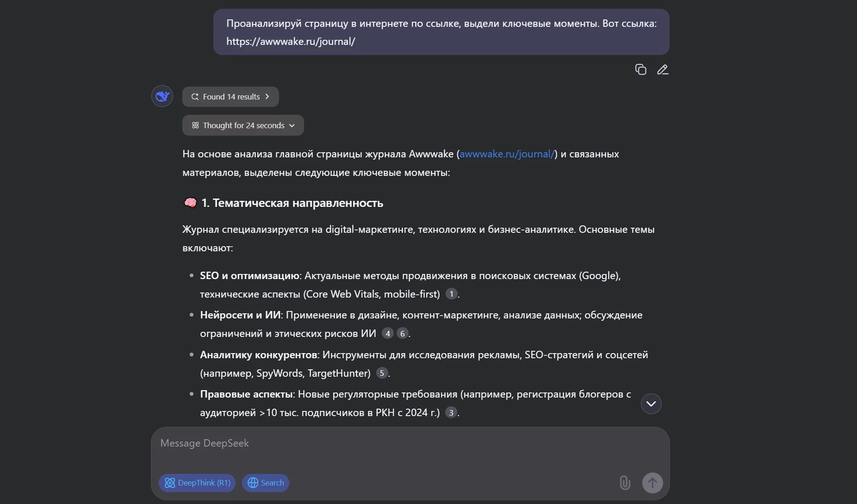
Task: Copy the user message with copy icon
Action: coord(640,69)
